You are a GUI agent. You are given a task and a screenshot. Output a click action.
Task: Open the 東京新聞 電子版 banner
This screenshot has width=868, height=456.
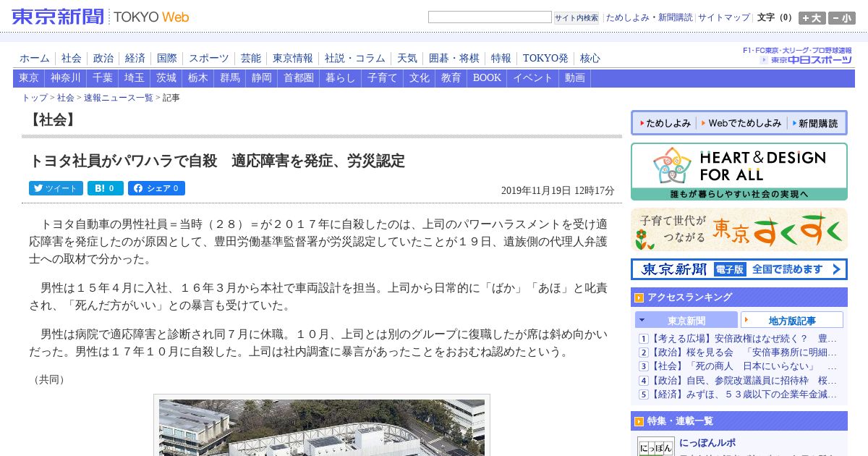point(739,269)
